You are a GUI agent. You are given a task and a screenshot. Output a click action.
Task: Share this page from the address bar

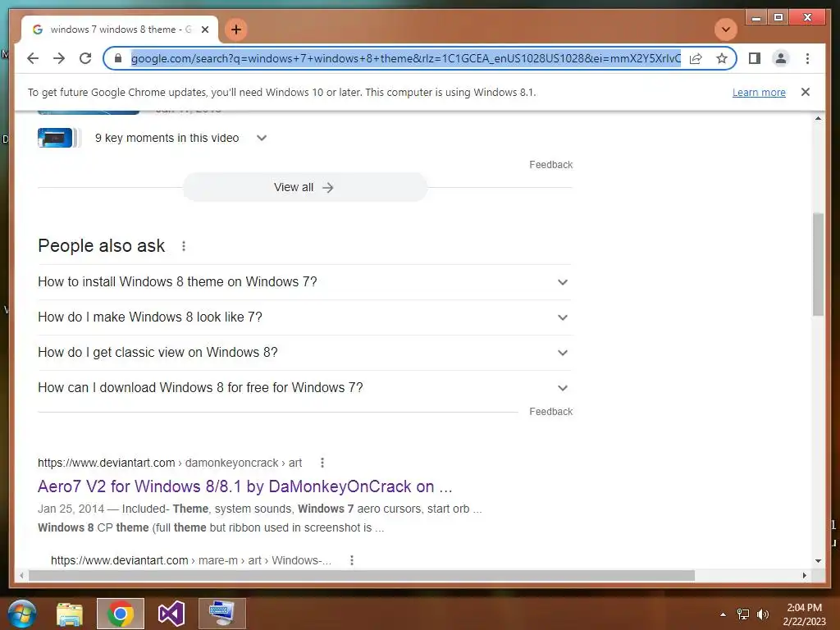click(x=696, y=58)
